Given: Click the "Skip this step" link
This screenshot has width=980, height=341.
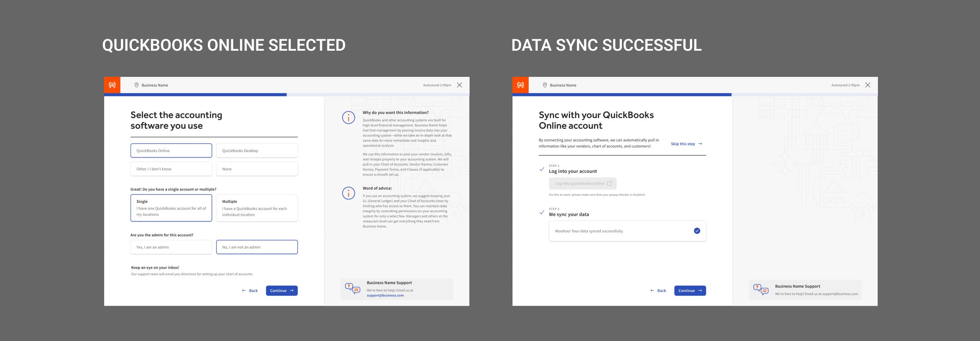Looking at the screenshot, I should click(x=686, y=144).
